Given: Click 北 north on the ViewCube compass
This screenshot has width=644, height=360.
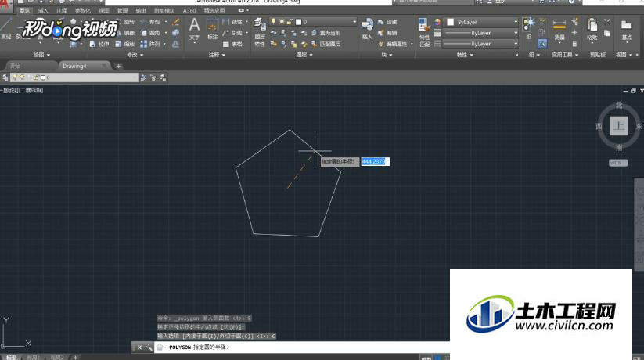Looking at the screenshot, I should [x=619, y=105].
